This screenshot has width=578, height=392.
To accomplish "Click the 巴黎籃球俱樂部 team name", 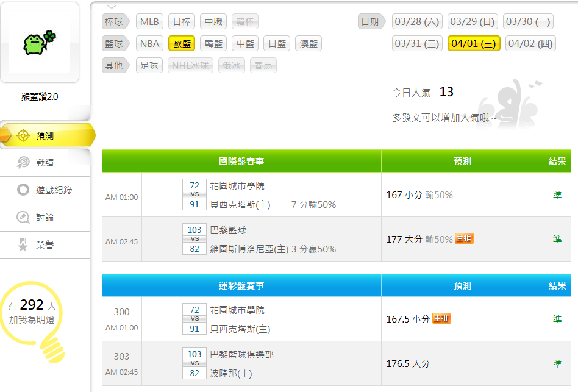I will [x=241, y=354].
